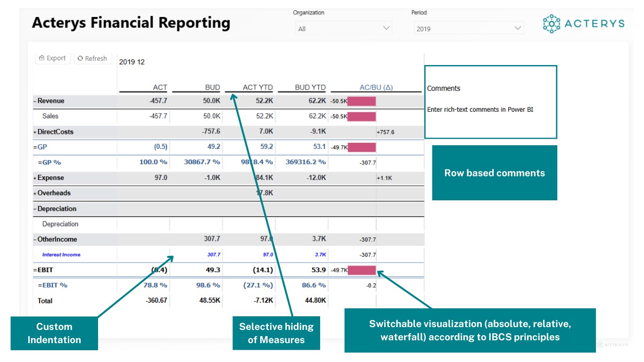The height and width of the screenshot is (362, 644).
Task: Click the GP % BUD YTD value 369316.2 %
Action: coord(305,162)
